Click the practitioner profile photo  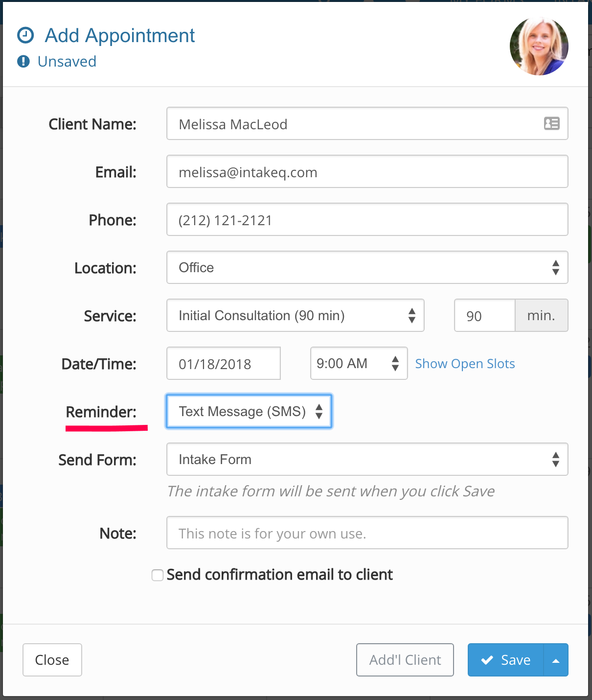pos(539,46)
